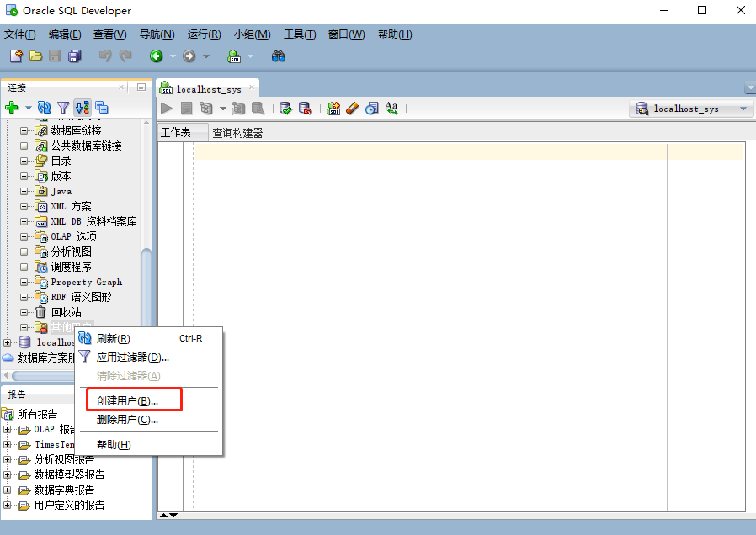Click the Aa change case icon
756x535 pixels.
pos(391,109)
